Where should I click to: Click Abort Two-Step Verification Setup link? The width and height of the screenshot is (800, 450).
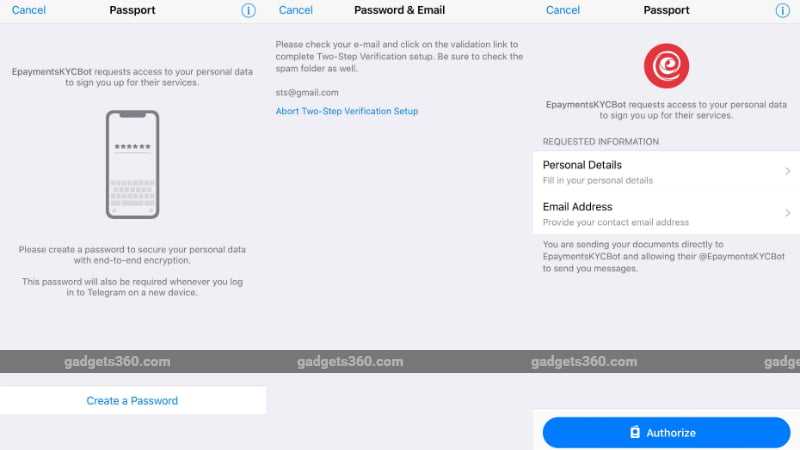[x=347, y=111]
